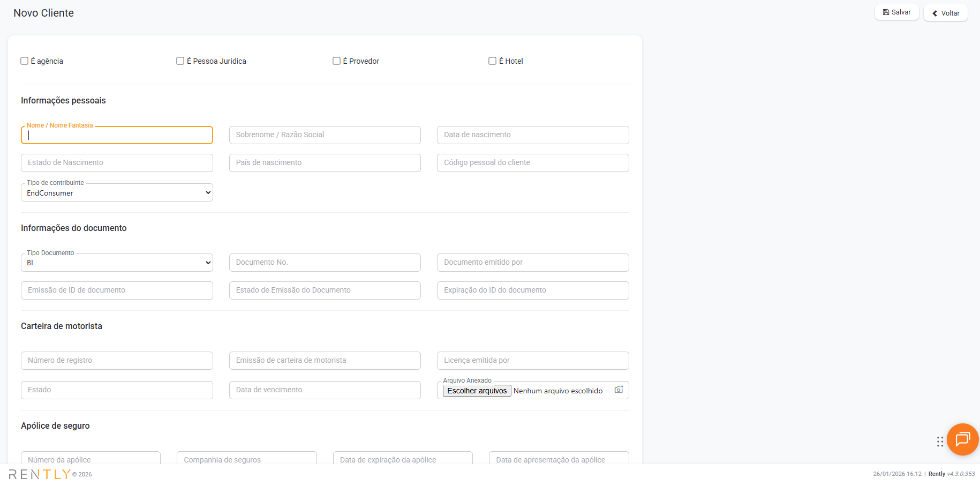Toggle the É Hotel checkbox
980x485 pixels.
(493, 61)
